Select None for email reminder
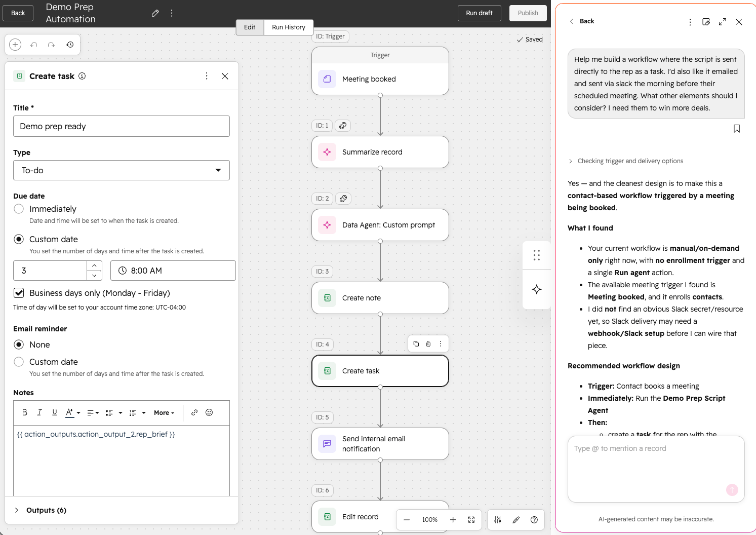The image size is (756, 535). [19, 345]
